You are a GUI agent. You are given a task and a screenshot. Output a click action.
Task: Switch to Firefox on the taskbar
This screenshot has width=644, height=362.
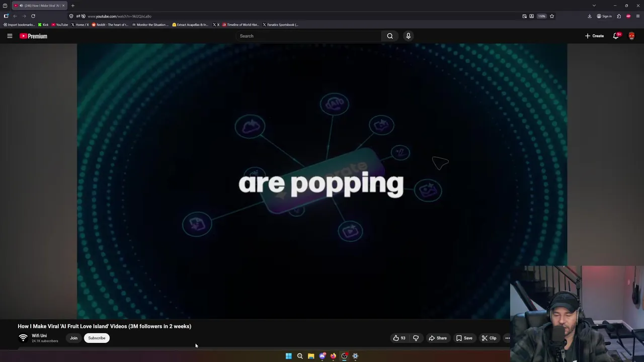(333, 356)
